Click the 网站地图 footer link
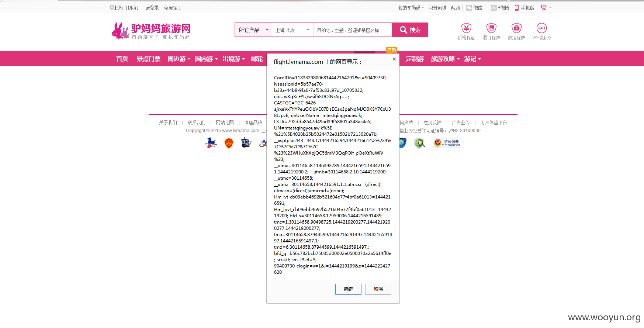 tap(225, 122)
